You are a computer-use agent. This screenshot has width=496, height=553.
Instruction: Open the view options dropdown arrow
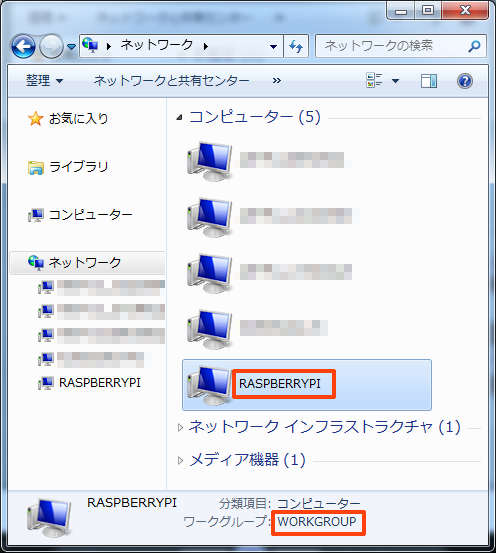pos(395,81)
